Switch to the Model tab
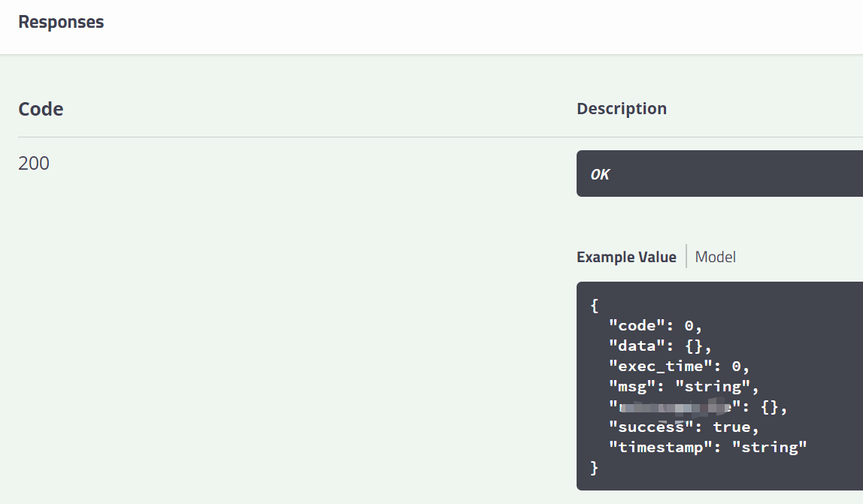863x504 pixels. coord(715,257)
